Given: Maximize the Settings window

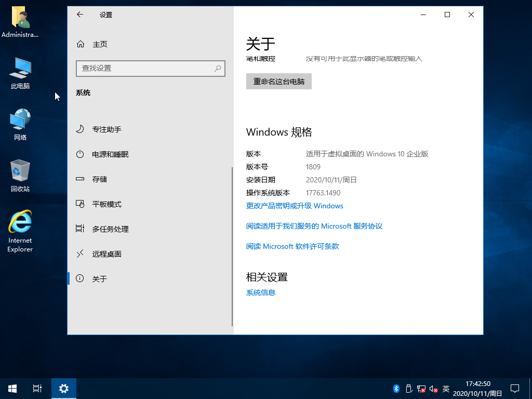Looking at the screenshot, I should point(447,14).
